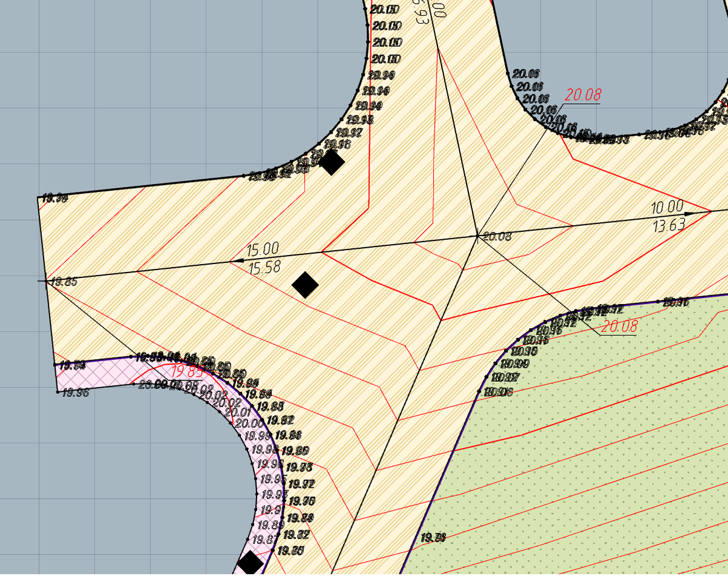728x576 pixels.
Task: Select black diamond marker below 15.58 label
Action: coord(305,284)
